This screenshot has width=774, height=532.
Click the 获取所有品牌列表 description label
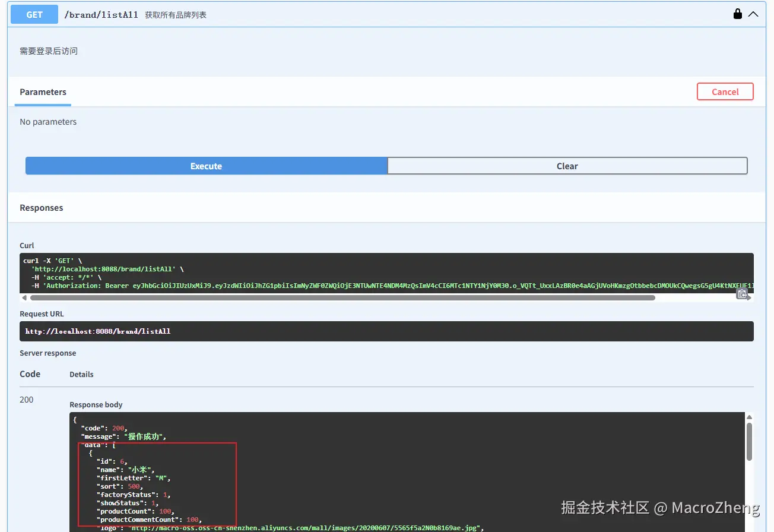(x=176, y=15)
